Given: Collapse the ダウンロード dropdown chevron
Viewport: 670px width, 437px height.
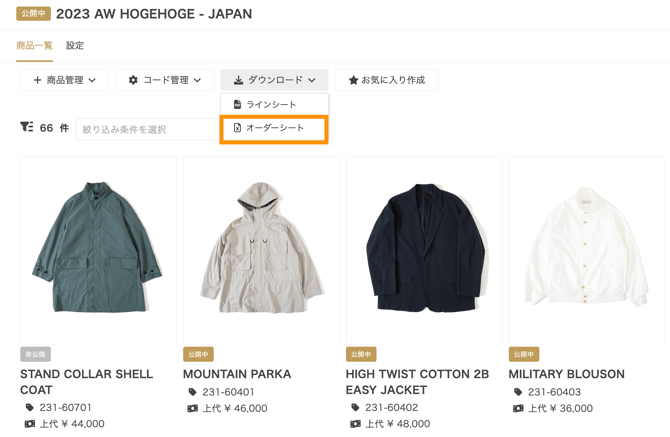Looking at the screenshot, I should [311, 80].
